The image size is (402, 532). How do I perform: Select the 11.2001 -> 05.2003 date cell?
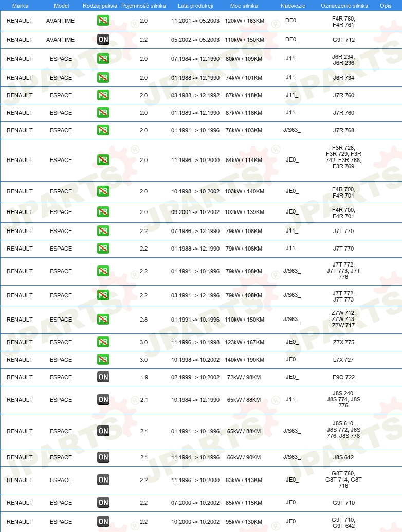(195, 21)
